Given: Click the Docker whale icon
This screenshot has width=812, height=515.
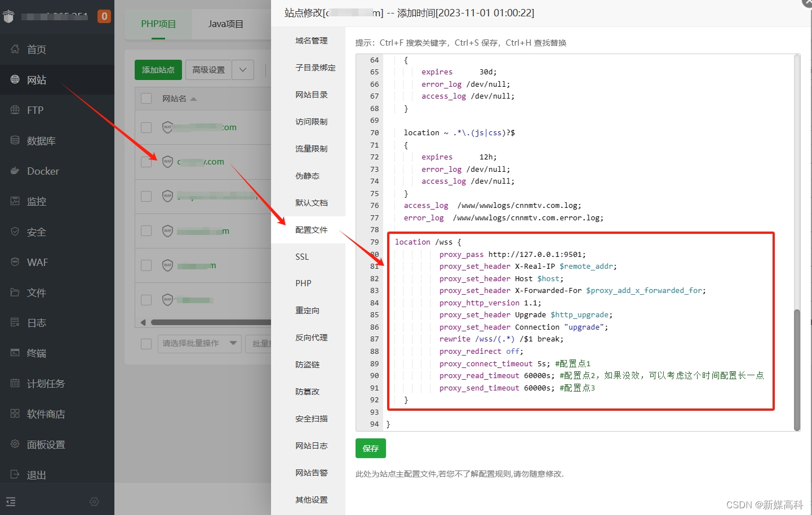Looking at the screenshot, I should click(x=15, y=171).
